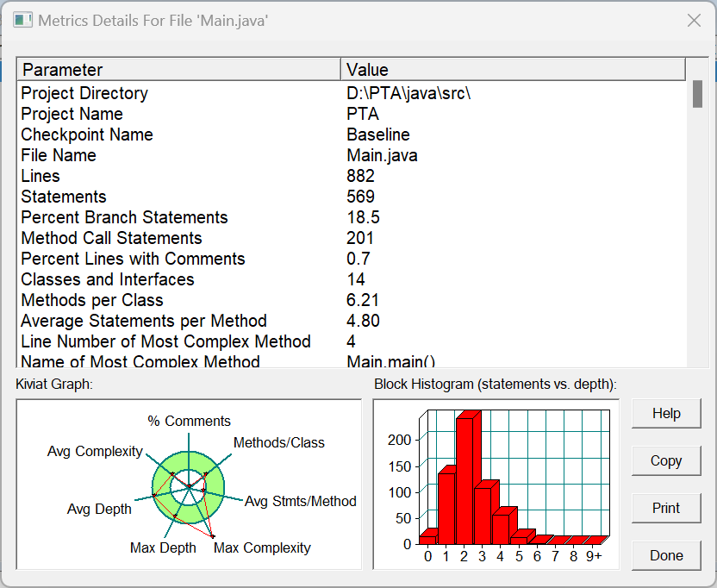The width and height of the screenshot is (717, 588).
Task: Click the value 'Baseline'
Action: tap(378, 134)
